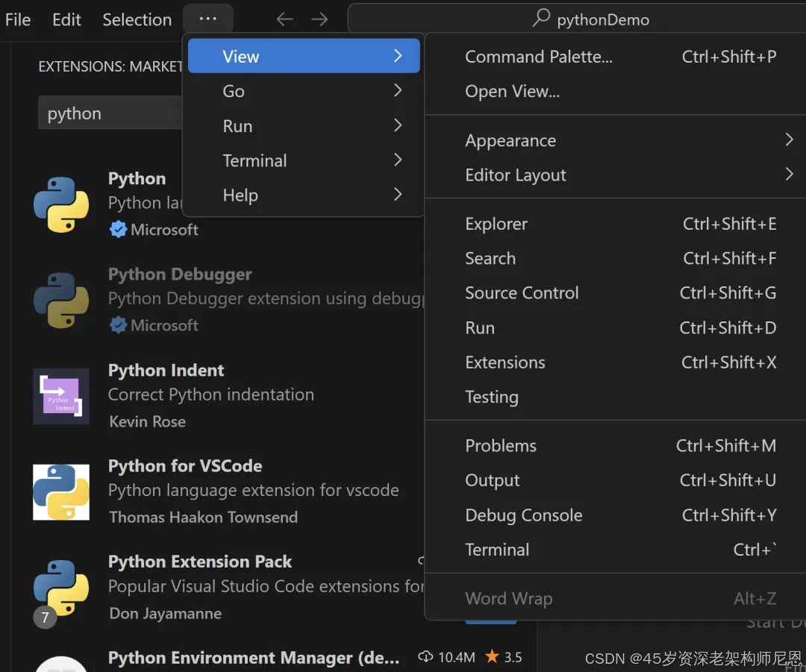This screenshot has height=672, width=806.
Task: Expand the Go submenu chevron
Action: coord(397,90)
